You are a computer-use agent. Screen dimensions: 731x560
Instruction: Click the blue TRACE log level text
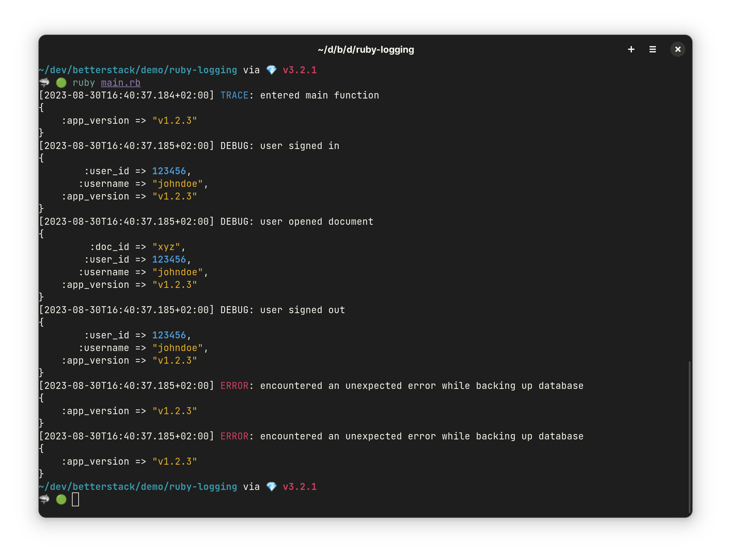(x=234, y=95)
